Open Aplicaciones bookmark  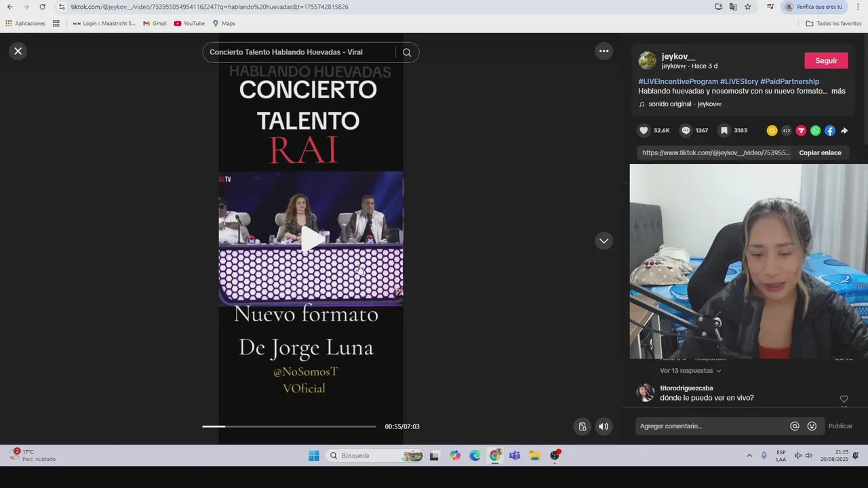coord(25,23)
